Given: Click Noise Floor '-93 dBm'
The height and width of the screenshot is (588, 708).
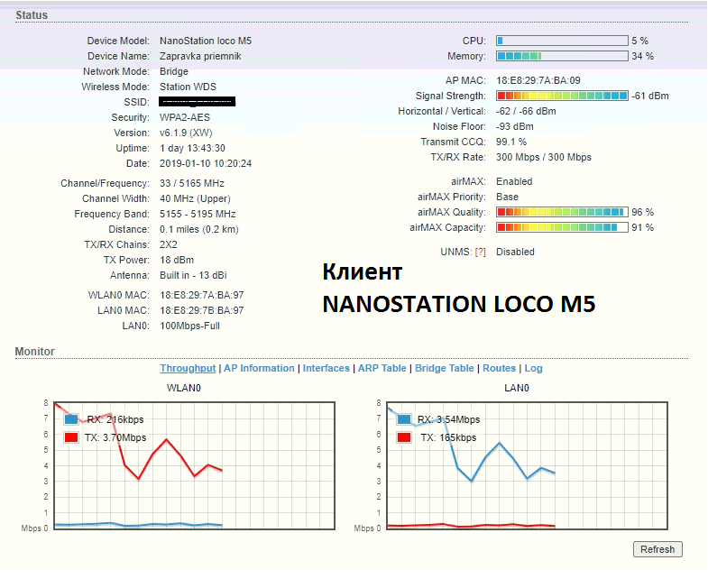Looking at the screenshot, I should coord(515,126).
